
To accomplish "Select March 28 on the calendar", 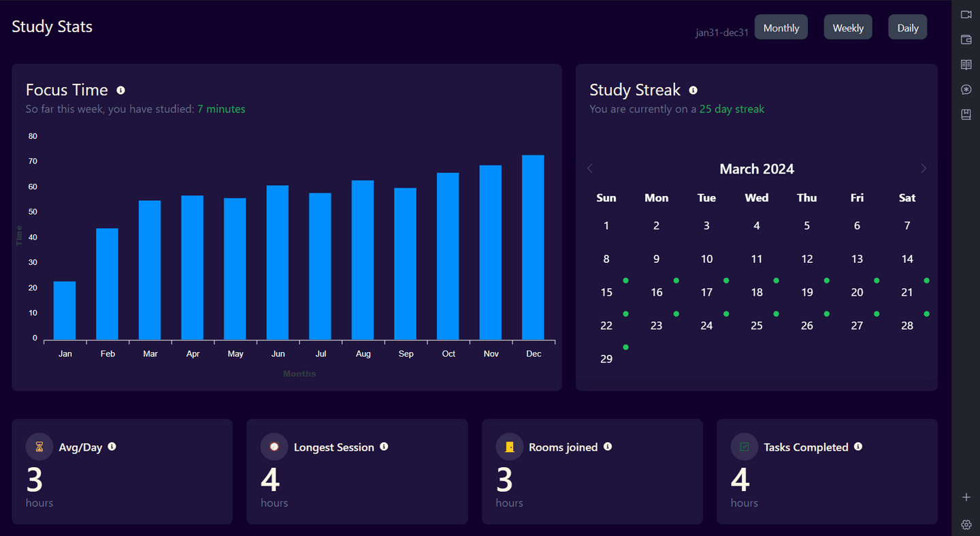I will click(907, 326).
